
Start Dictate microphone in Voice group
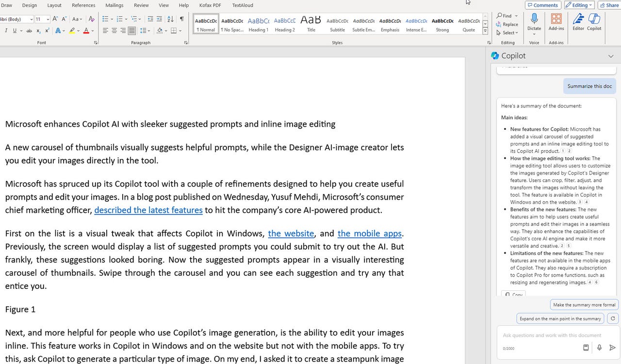(x=534, y=22)
